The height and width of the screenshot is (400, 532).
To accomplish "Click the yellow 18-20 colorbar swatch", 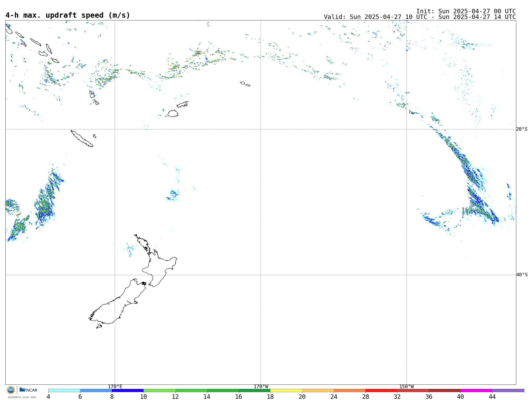I will 286,390.
